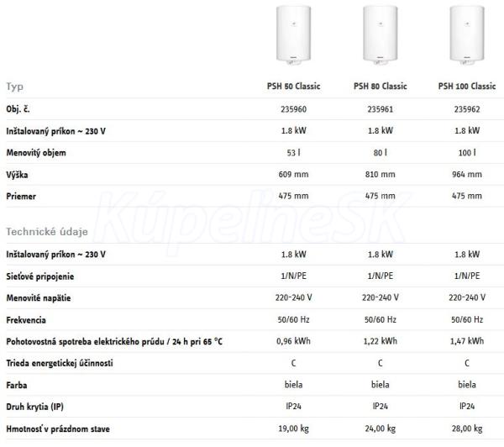This screenshot has width=504, height=447.
Task: Click order number 235960
Action: pos(293,109)
